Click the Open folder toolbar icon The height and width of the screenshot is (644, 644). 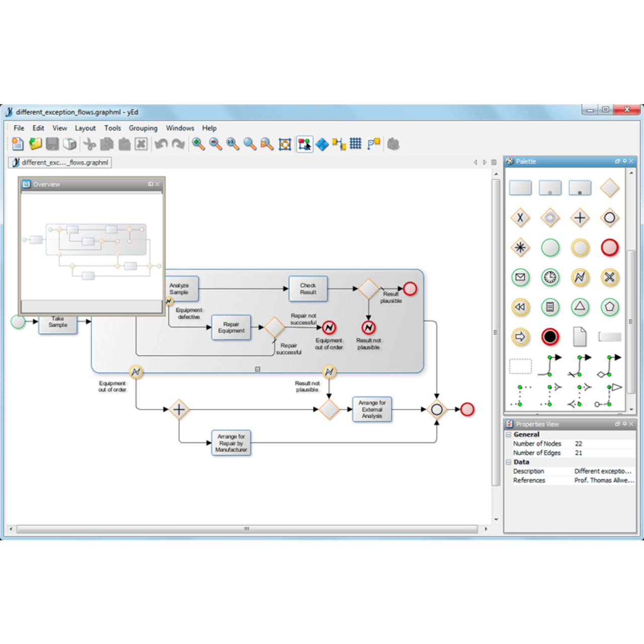coord(35,144)
